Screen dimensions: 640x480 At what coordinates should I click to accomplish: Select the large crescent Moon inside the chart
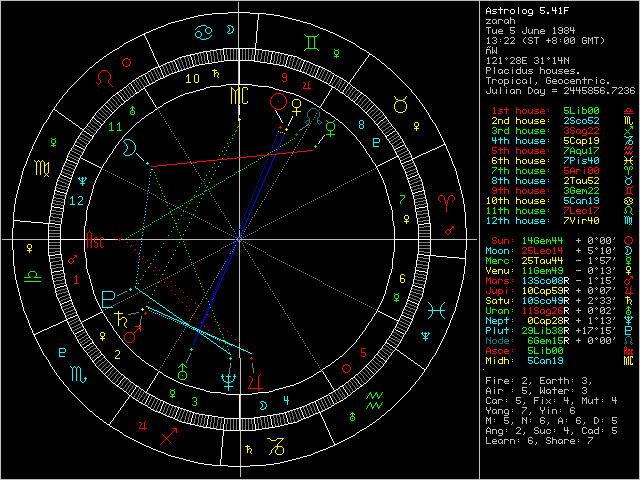130,147
